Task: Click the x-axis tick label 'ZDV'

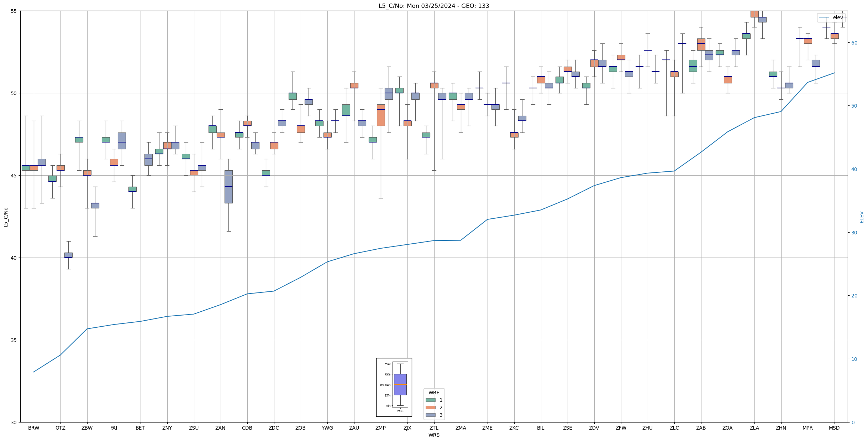Action: point(594,428)
